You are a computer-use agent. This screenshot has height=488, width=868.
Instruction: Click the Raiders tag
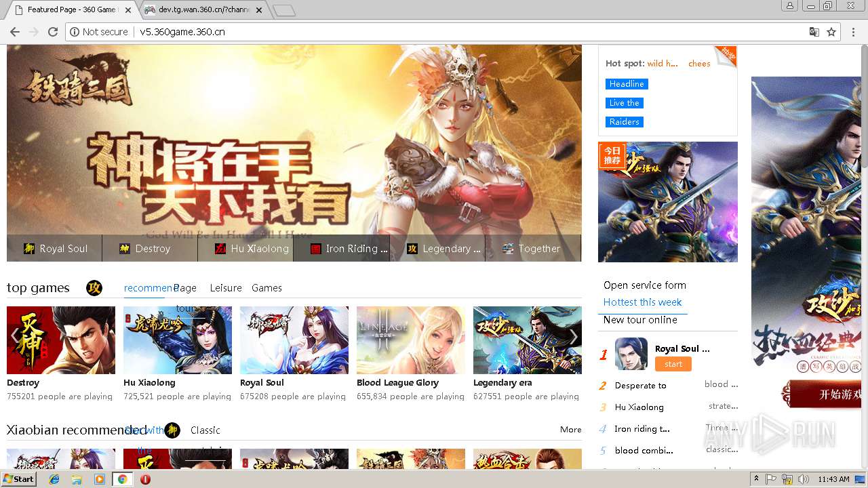[x=624, y=122]
